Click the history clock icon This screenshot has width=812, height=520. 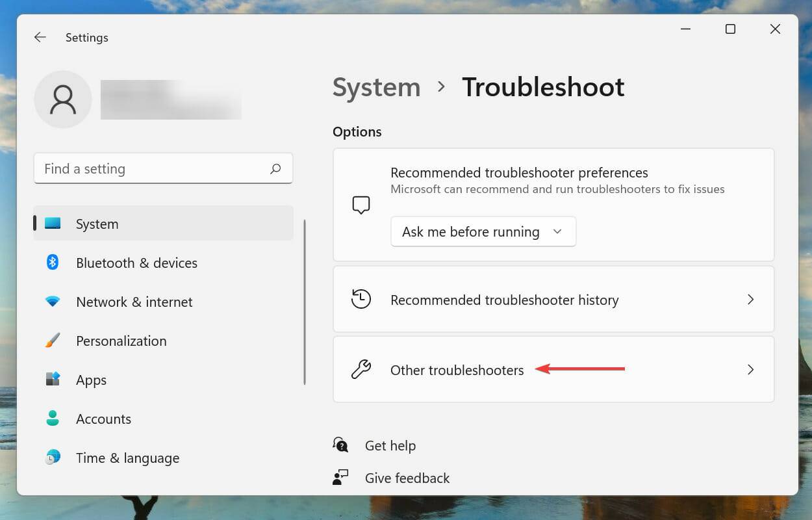pyautogui.click(x=361, y=299)
